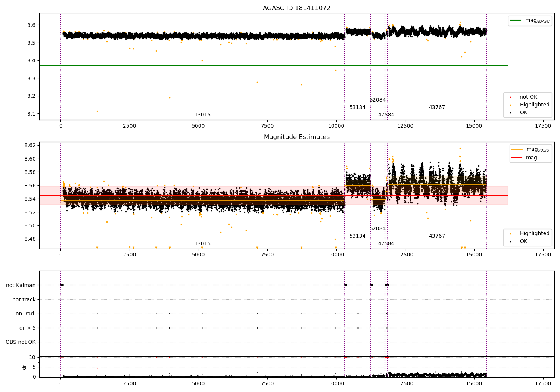Click the 8.62 y-axis tick in the middle plot
This screenshot has height=392, width=560.
[30, 145]
